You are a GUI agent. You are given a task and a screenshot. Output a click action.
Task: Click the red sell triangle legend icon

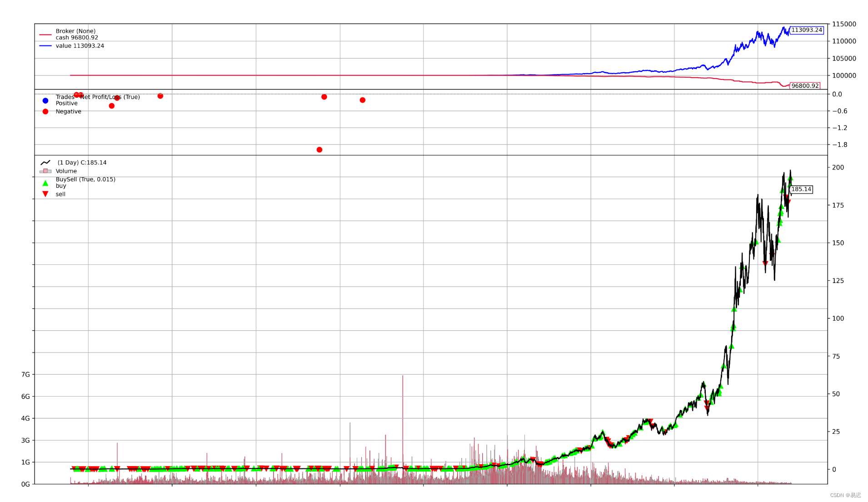pos(45,194)
